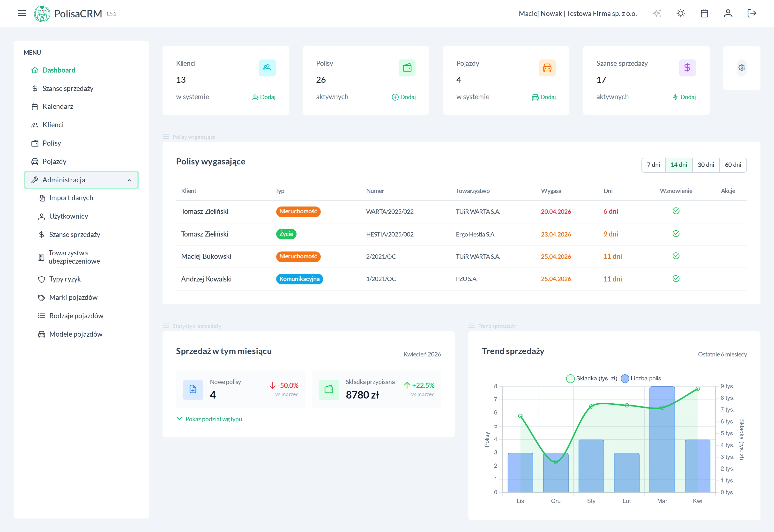This screenshot has height=532, width=774.
Task: Click renewal checkmark for WARTA/2025/022
Action: (676, 211)
